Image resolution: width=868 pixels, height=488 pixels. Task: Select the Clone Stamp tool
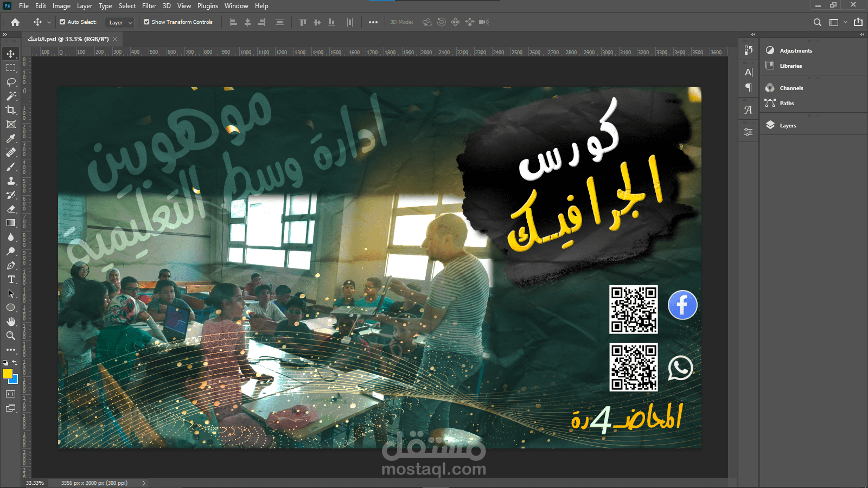coord(11,181)
